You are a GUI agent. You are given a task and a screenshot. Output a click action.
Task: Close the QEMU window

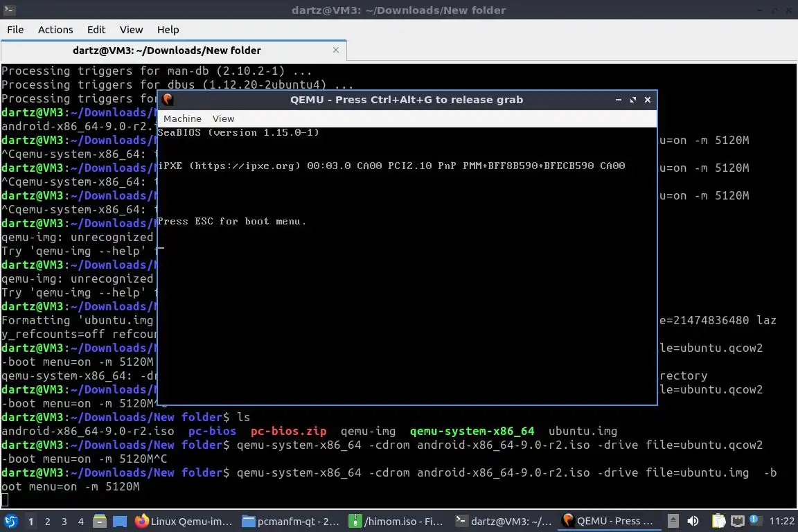(648, 100)
